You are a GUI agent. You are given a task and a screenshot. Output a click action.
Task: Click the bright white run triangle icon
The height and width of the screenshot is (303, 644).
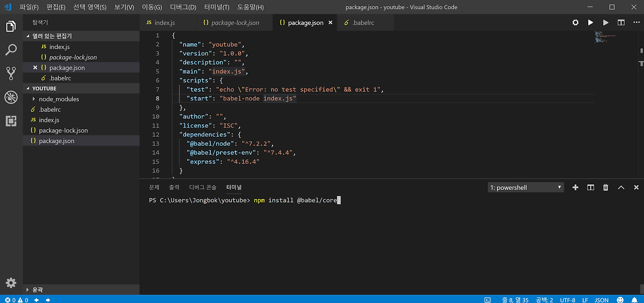tap(591, 23)
